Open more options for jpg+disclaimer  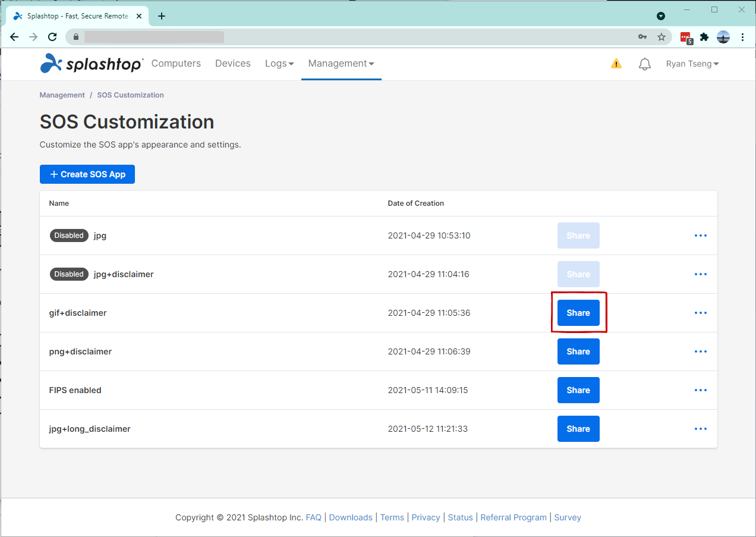click(x=701, y=274)
